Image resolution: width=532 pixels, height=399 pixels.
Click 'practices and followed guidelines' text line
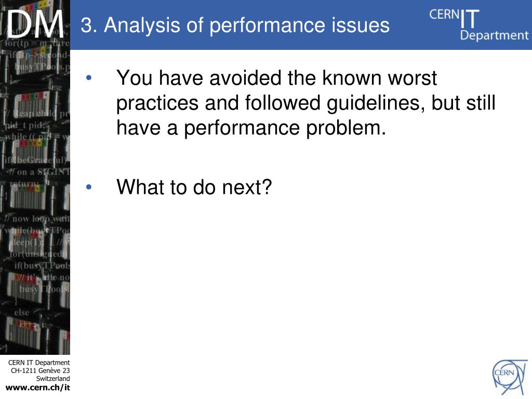[305, 103]
